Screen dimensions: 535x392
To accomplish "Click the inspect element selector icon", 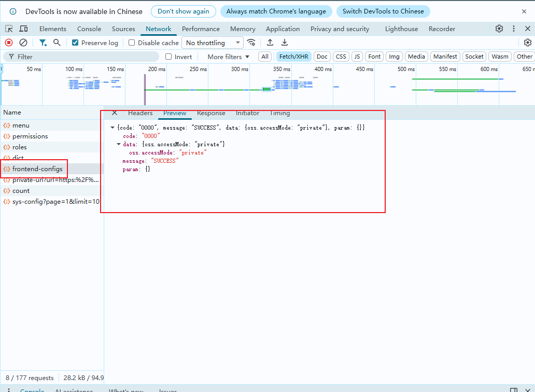I will tap(9, 29).
